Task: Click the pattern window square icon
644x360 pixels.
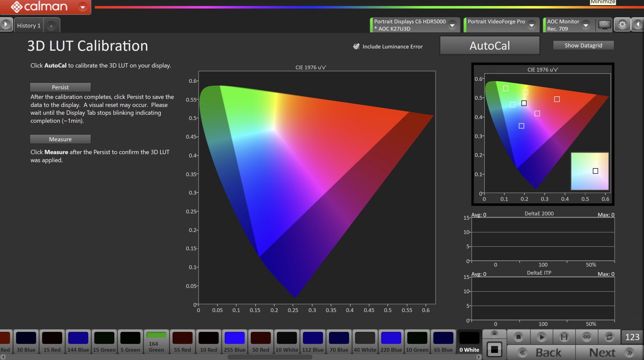Action: pyautogui.click(x=494, y=349)
